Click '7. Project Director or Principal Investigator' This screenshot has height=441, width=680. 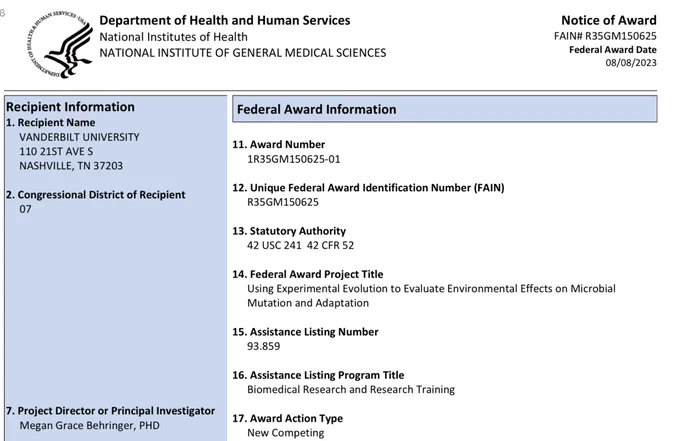click(x=111, y=411)
